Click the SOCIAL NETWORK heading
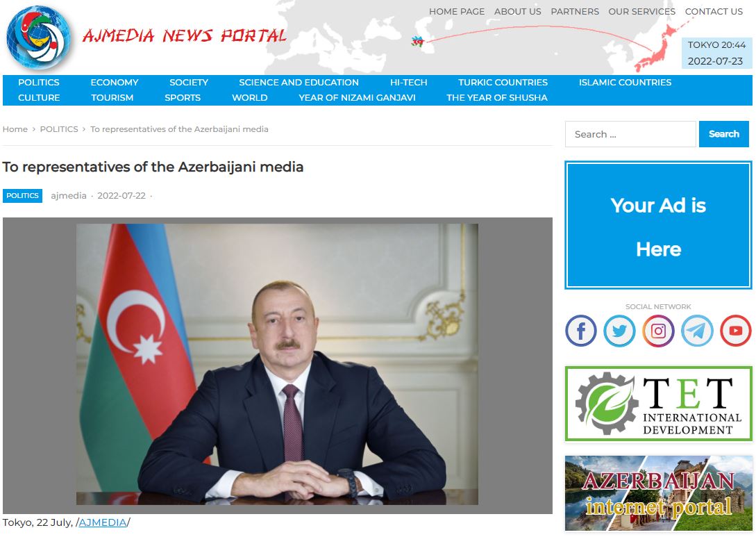 coord(658,306)
